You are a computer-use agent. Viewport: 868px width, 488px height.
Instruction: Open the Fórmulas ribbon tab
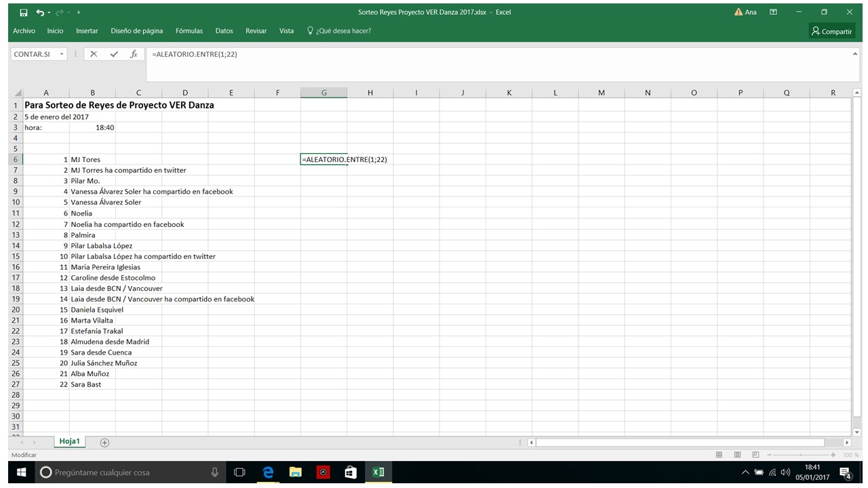(x=189, y=31)
